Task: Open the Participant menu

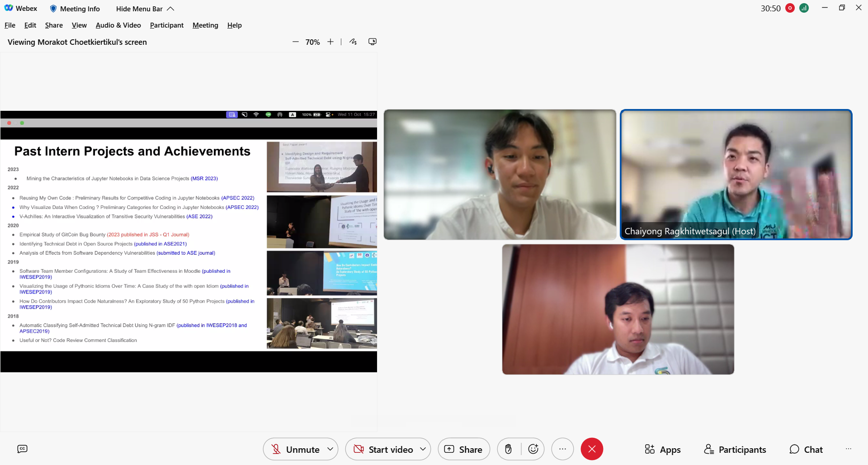Action: [166, 25]
